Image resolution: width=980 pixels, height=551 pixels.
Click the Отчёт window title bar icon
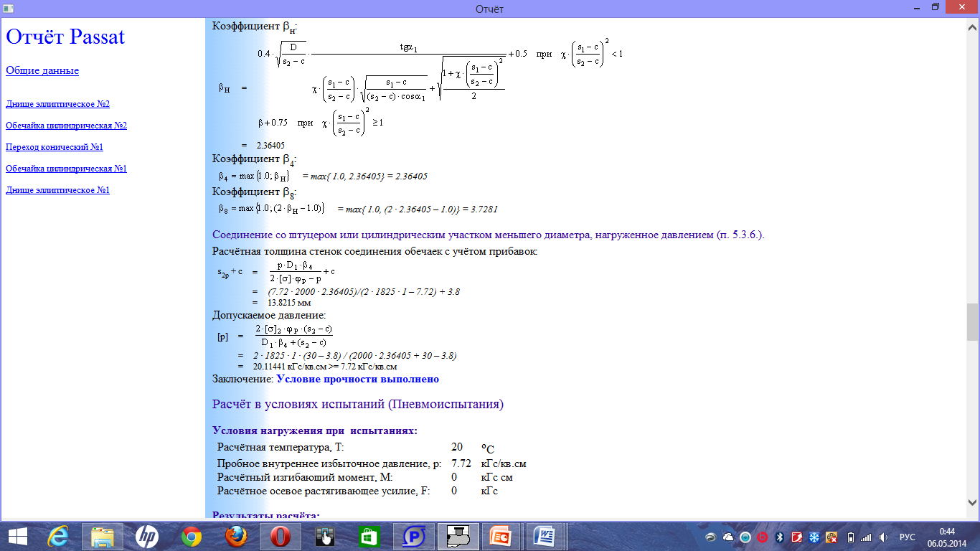(7, 8)
